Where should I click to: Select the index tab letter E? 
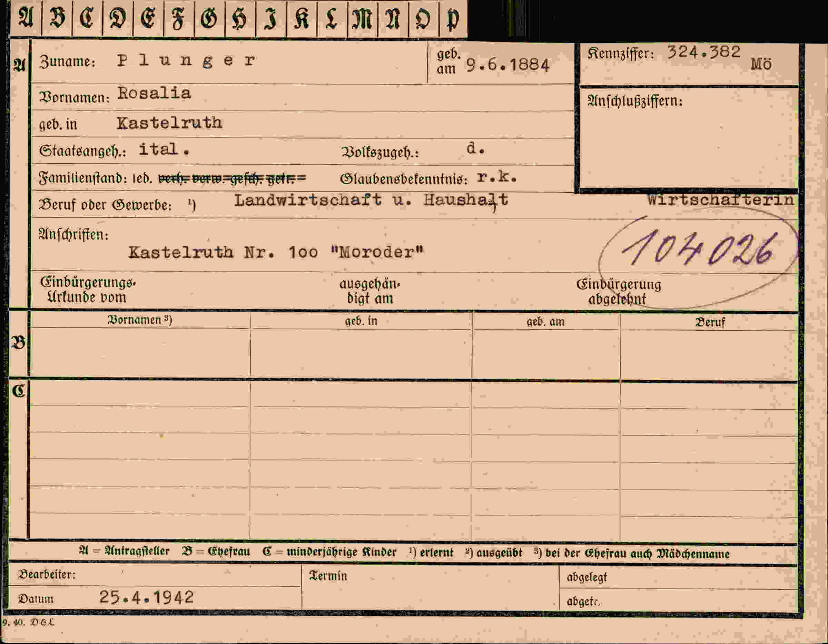[148, 18]
